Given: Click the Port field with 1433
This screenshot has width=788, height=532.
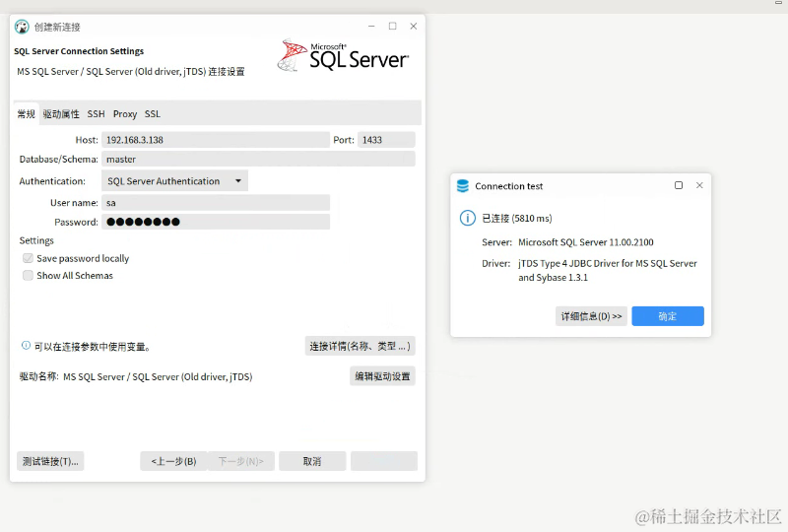Looking at the screenshot, I should [x=386, y=140].
